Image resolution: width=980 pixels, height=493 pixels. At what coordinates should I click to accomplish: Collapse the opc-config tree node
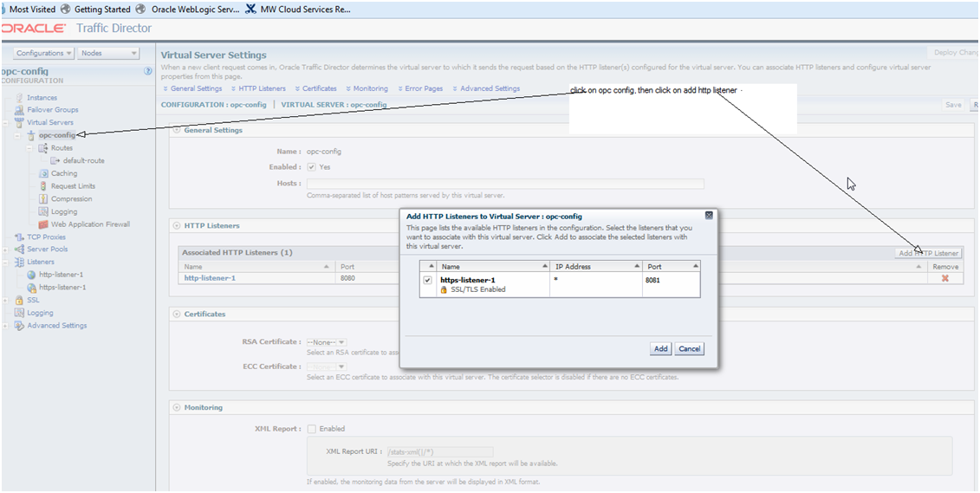(17, 135)
